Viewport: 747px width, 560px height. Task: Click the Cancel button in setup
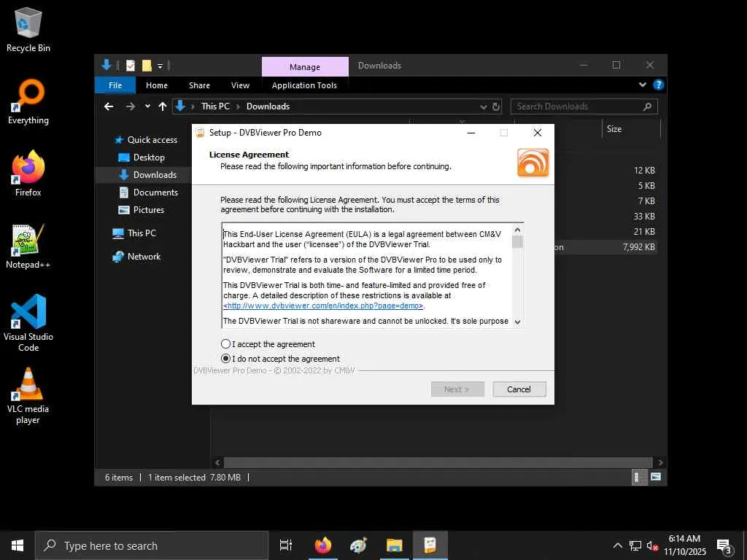[x=519, y=389]
